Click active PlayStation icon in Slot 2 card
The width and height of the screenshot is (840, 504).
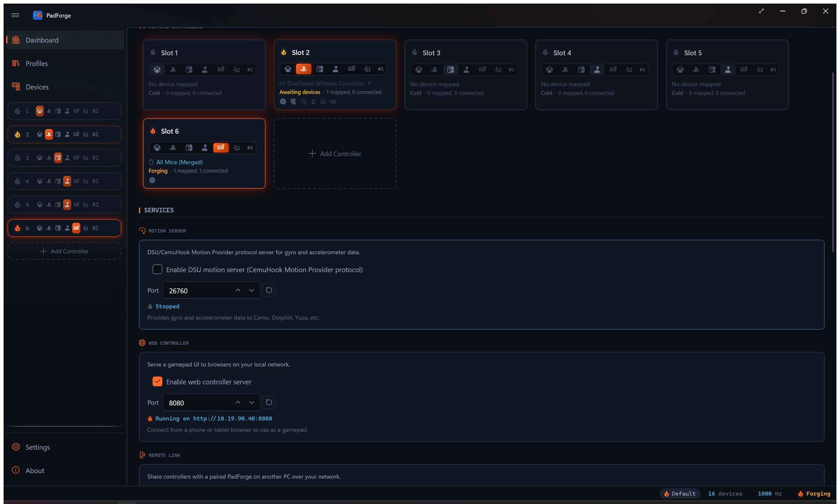click(x=304, y=69)
